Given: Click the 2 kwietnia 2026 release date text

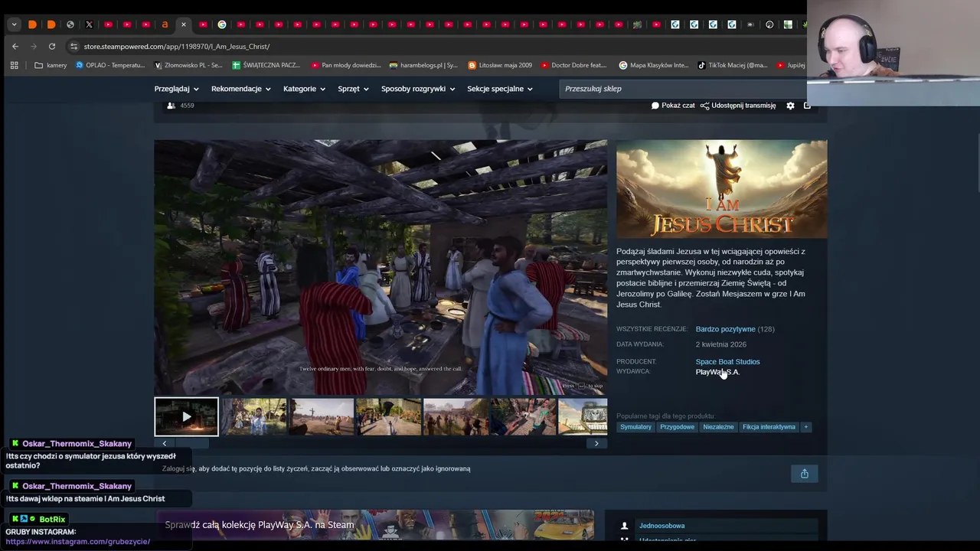Looking at the screenshot, I should coord(720,344).
